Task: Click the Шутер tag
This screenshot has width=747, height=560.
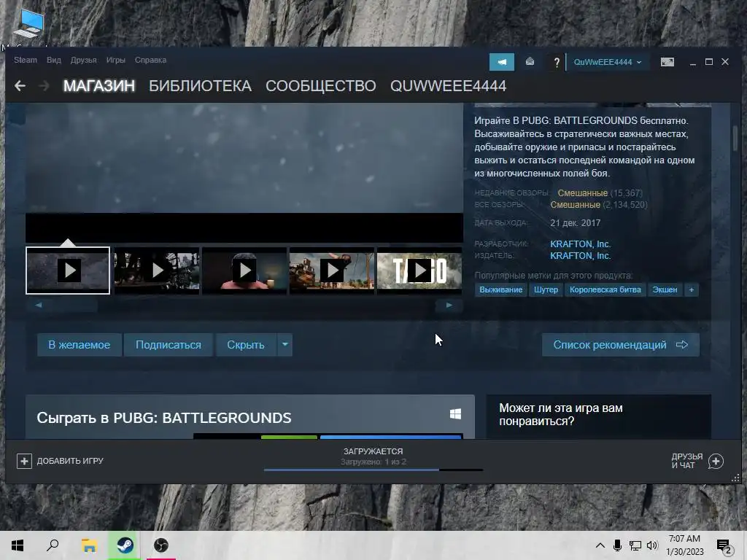Action: click(546, 289)
